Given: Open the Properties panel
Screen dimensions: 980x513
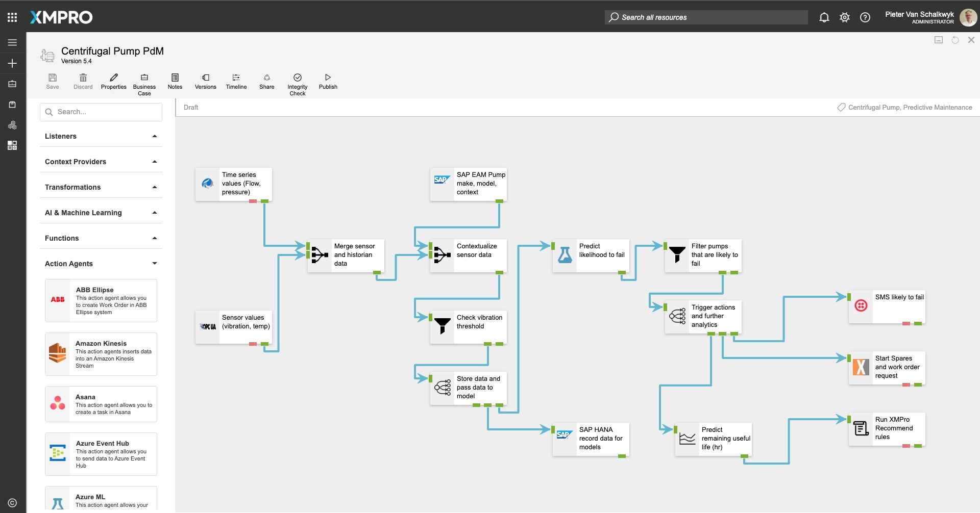Looking at the screenshot, I should point(113,82).
